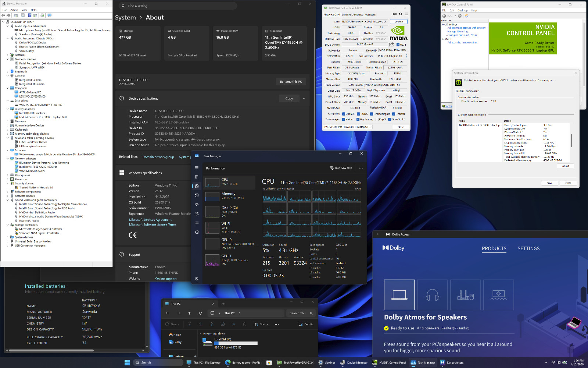This screenshot has width=588, height=368.
Task: Collapse Display adapters node in Device Manager
Action: 7,109
